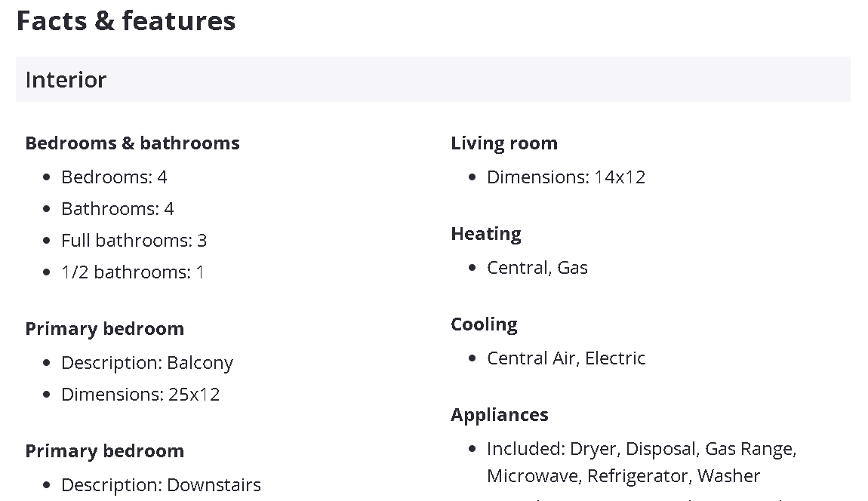Select the "Bedrooms & bathrooms" subheading
Viewport: 868px width, 501px height.
132,143
